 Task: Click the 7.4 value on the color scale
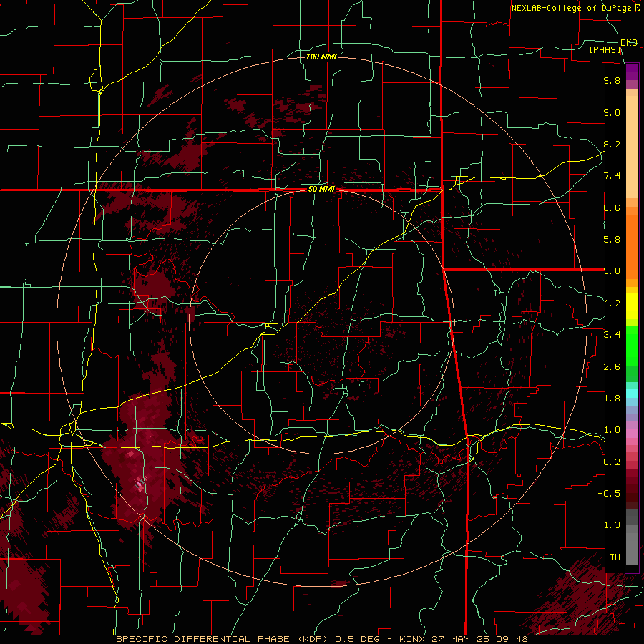click(x=612, y=176)
